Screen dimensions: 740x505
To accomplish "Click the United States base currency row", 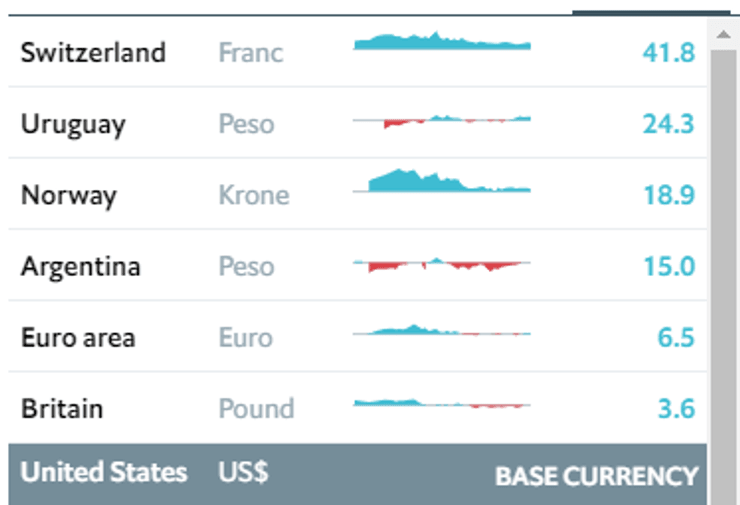I will [104, 473].
